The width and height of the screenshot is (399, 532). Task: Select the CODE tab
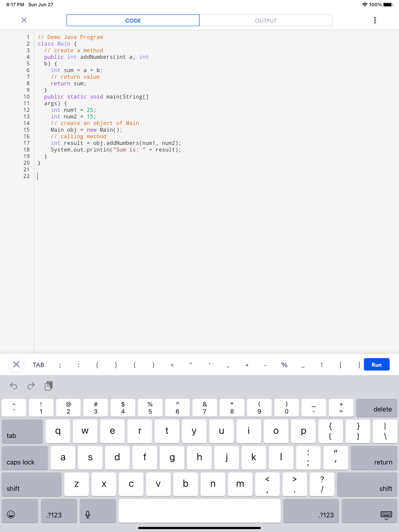click(133, 20)
